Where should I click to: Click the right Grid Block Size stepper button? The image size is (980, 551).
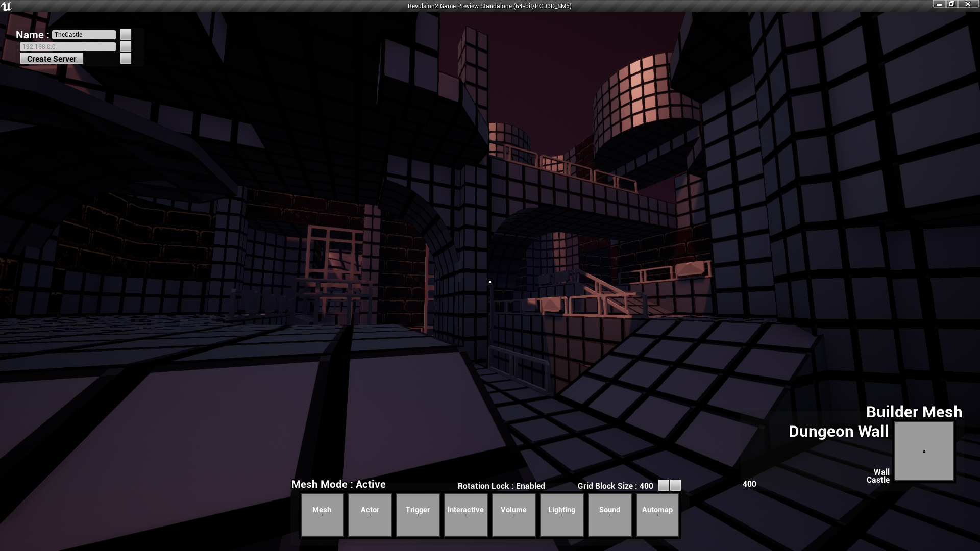[675, 485]
